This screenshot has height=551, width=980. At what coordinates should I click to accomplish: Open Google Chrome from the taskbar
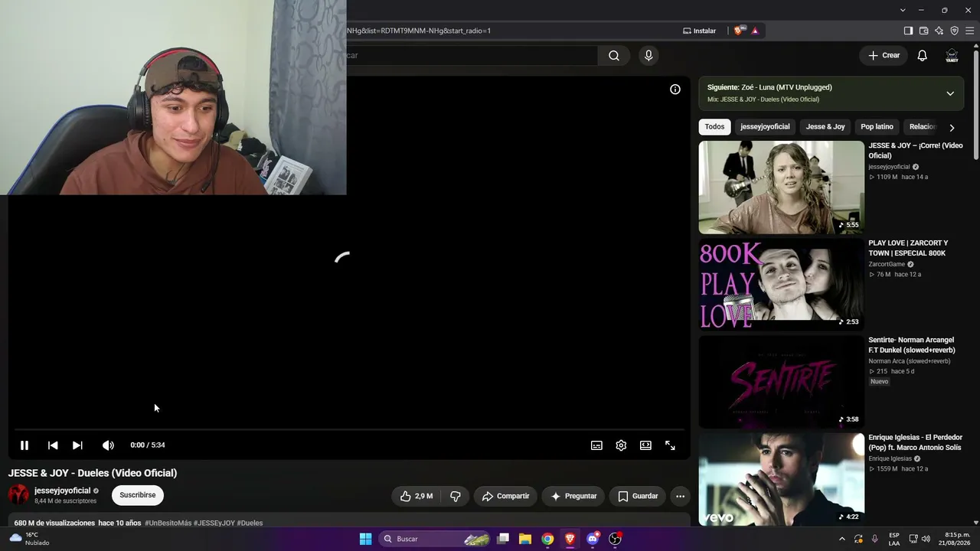(x=547, y=539)
